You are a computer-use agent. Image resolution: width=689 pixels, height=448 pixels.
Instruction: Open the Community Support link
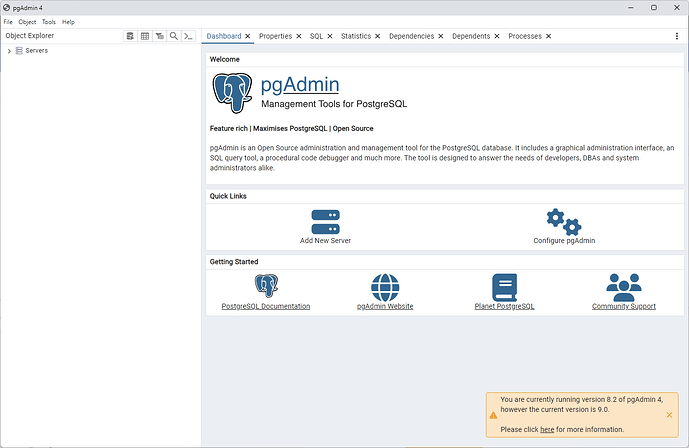(x=624, y=306)
